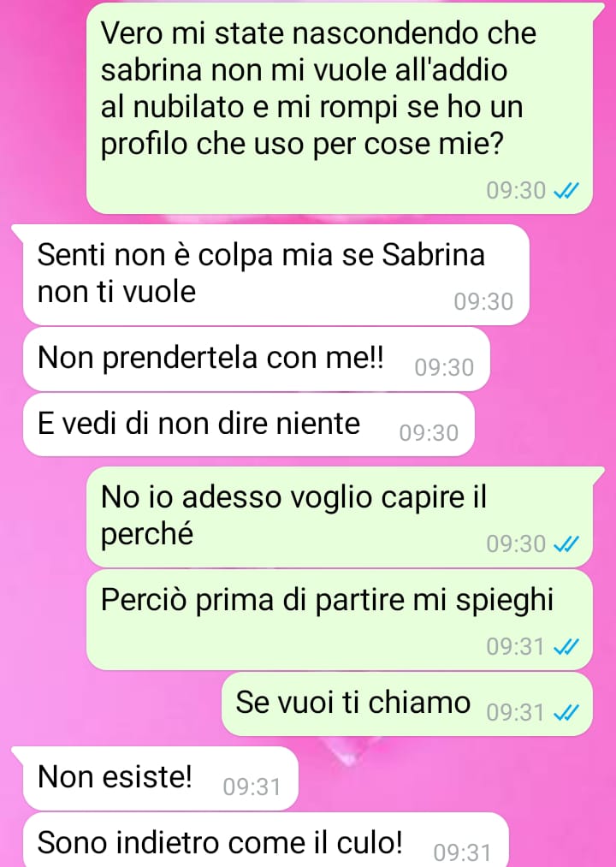Tap 09:30 timestamp beside 'Non prendertela con me!!'
The width and height of the screenshot is (616, 867).
point(444,368)
